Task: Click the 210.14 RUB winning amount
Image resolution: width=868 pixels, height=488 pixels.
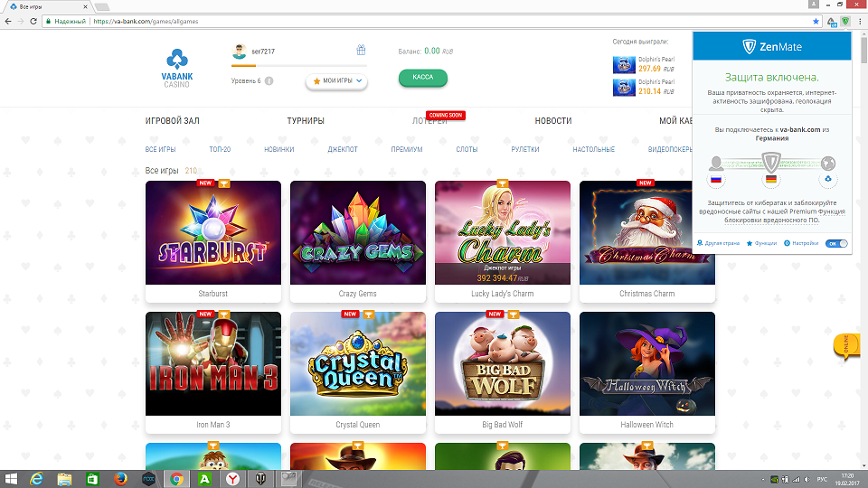Action: 656,91
